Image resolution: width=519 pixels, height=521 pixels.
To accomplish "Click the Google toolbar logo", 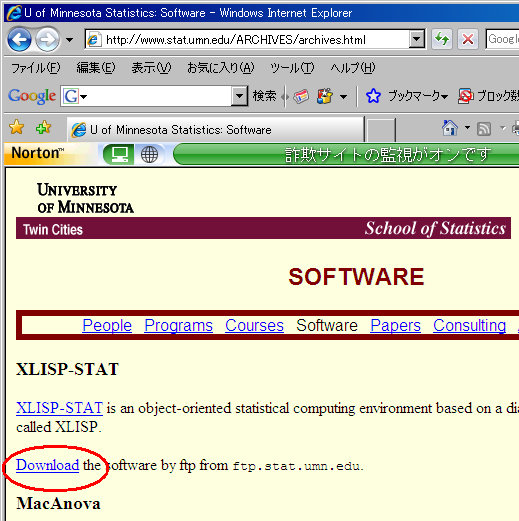I will click(x=32, y=96).
